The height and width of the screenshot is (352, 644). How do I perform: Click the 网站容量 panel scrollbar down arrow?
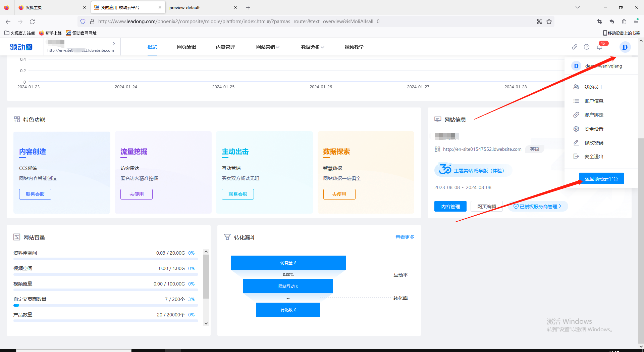pyautogui.click(x=206, y=323)
